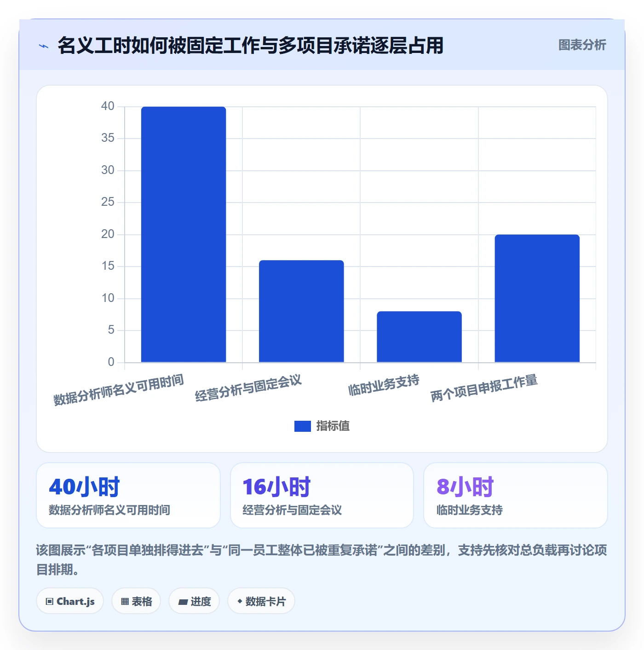Click the chart title 名义工时如何被固定工作与多项目承诺逐层占用

click(251, 46)
